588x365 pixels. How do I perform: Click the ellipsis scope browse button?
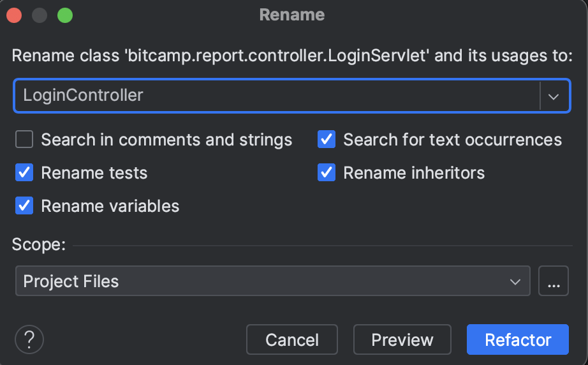(x=553, y=281)
